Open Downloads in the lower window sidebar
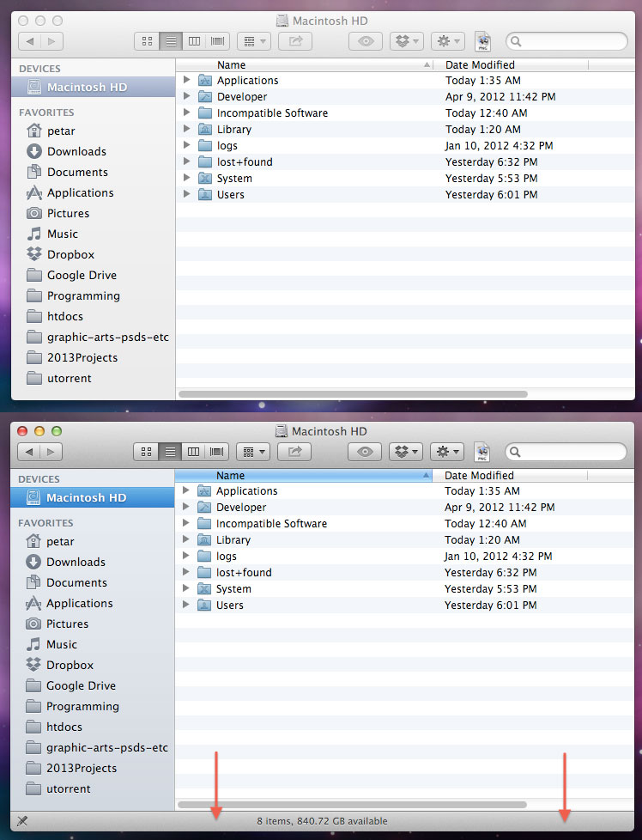 92,562
